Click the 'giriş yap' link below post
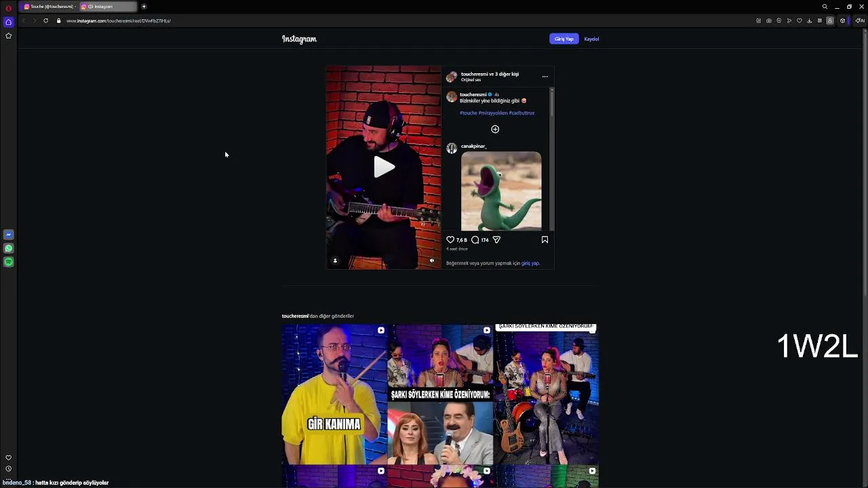 tap(530, 263)
